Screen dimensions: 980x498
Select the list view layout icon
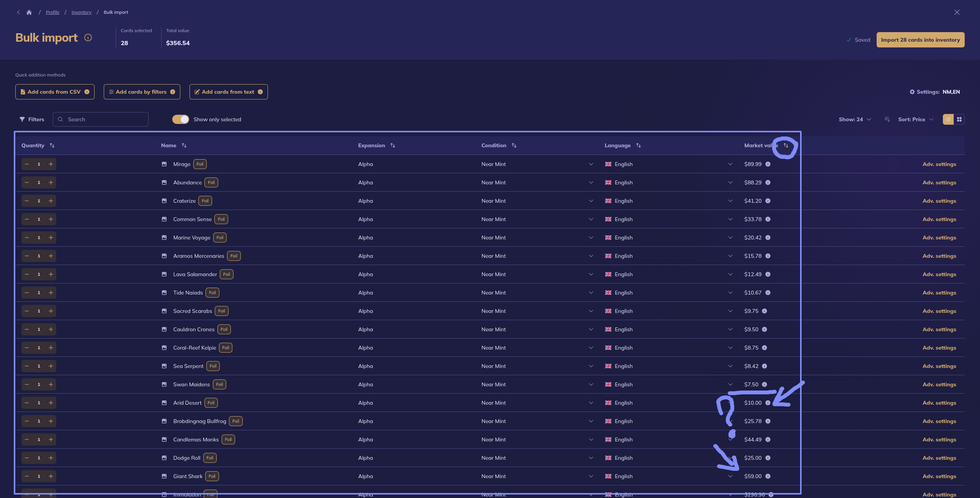click(x=948, y=119)
